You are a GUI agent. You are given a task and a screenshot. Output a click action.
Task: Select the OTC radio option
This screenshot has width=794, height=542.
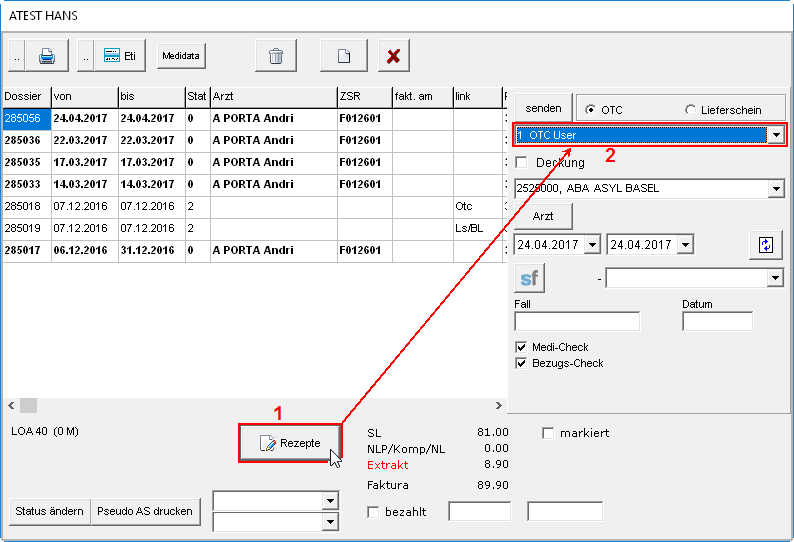592,109
